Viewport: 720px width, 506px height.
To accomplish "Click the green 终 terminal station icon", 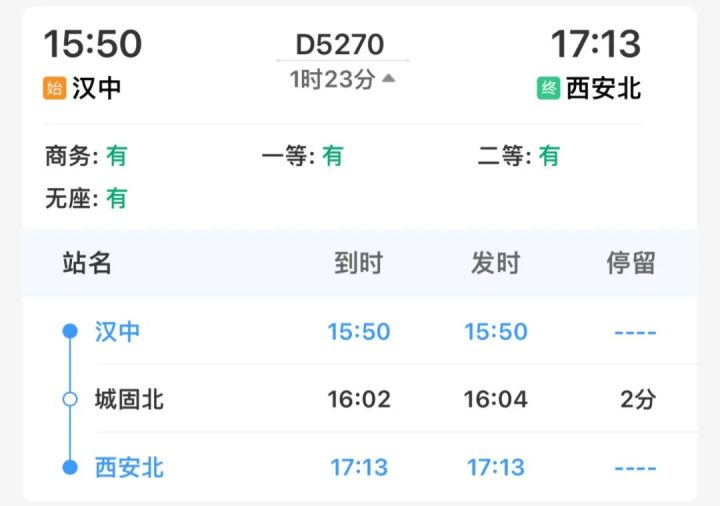I will tap(549, 88).
